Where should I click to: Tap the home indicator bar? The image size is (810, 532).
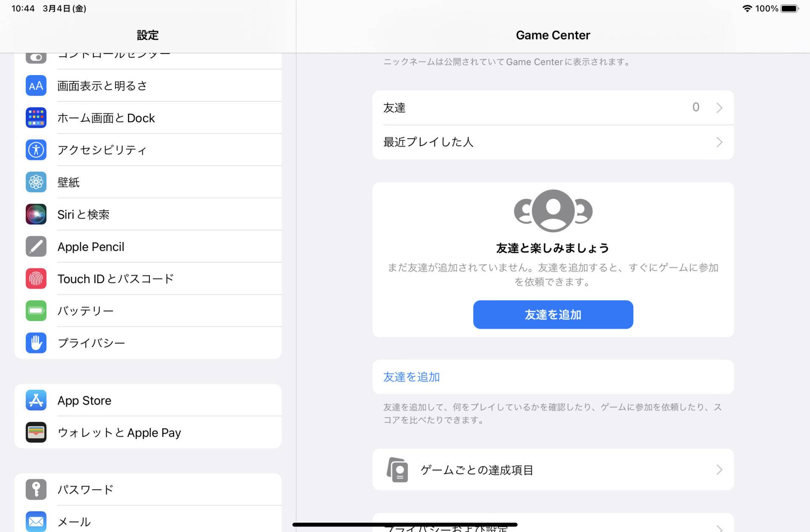(x=405, y=524)
